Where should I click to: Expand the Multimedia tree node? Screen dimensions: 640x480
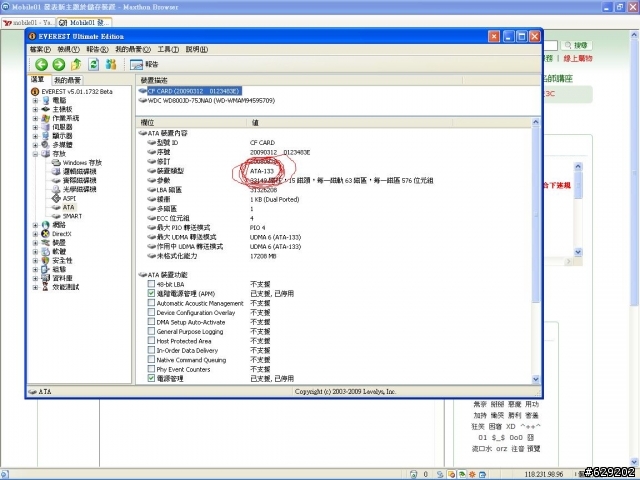tap(36, 145)
